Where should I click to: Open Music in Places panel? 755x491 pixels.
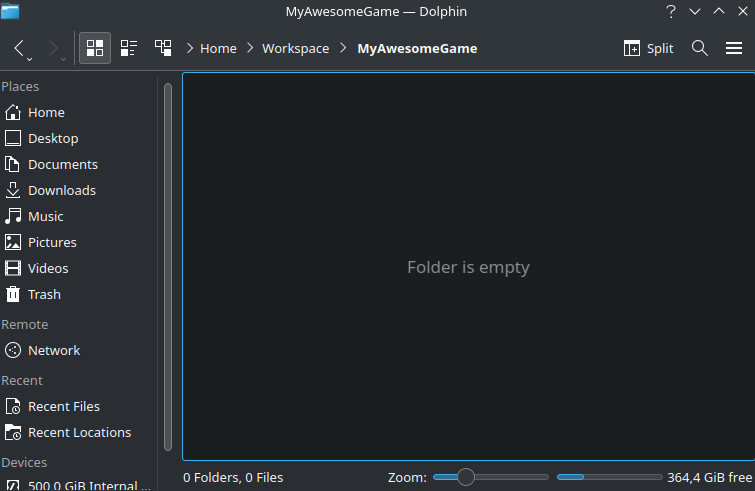(x=79, y=216)
